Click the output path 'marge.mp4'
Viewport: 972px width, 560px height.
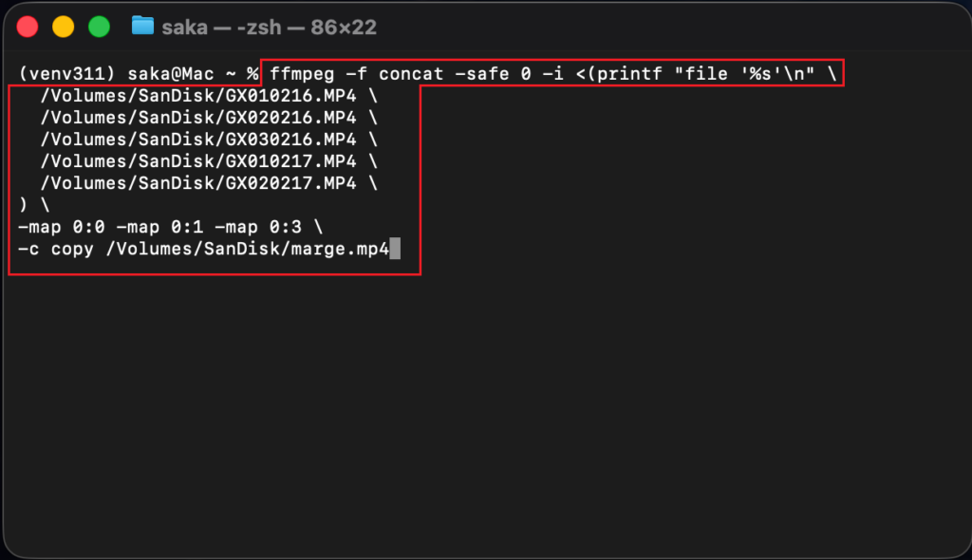click(x=346, y=250)
